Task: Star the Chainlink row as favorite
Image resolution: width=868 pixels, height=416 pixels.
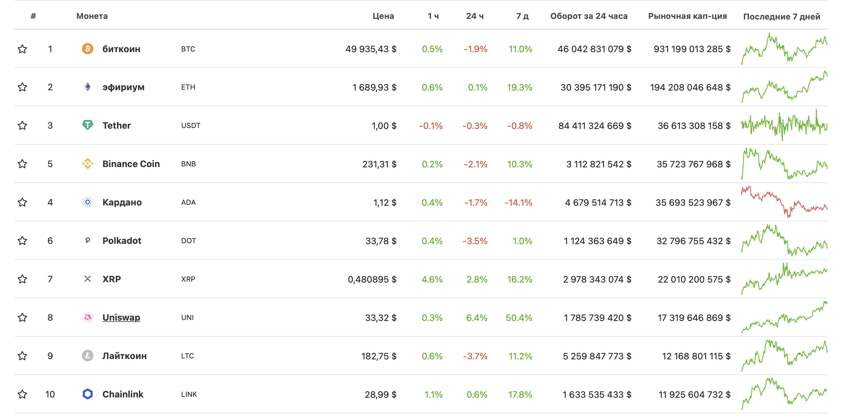Action: click(22, 395)
